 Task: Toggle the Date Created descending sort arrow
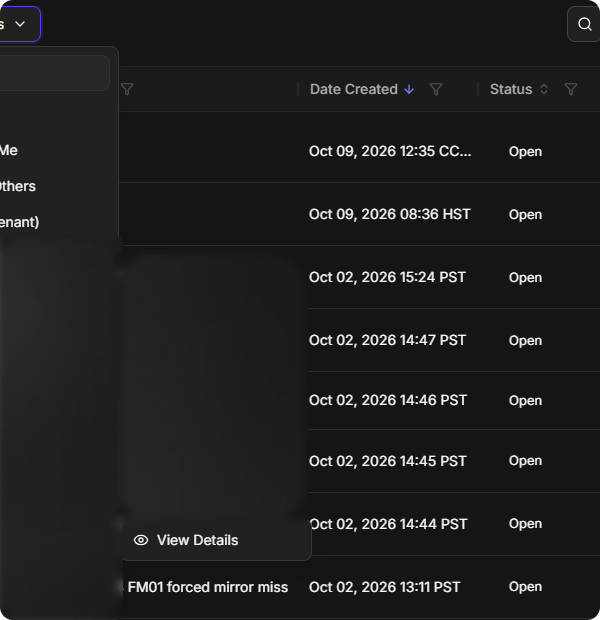point(409,89)
